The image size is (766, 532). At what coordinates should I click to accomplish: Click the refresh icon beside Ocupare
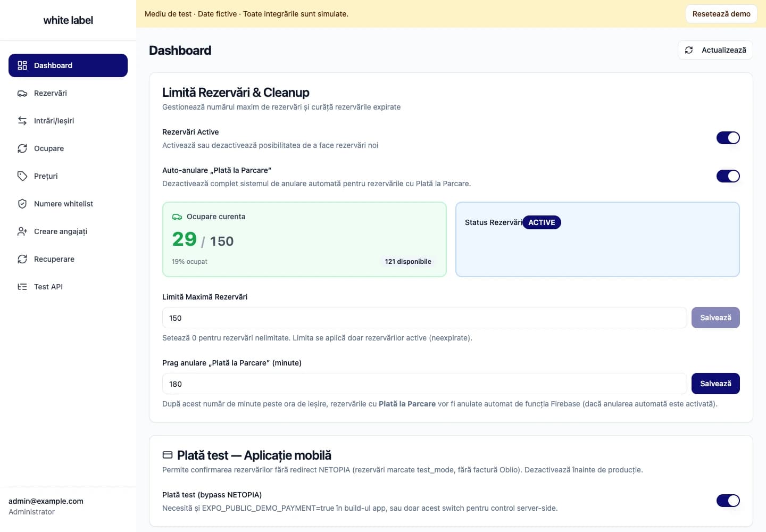point(22,148)
